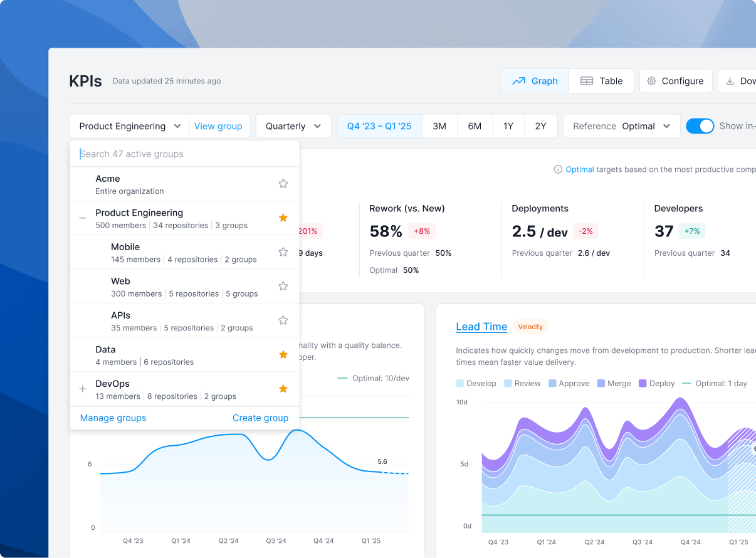The width and height of the screenshot is (756, 558).
Task: Toggle the Show in-progress switch
Action: (700, 126)
